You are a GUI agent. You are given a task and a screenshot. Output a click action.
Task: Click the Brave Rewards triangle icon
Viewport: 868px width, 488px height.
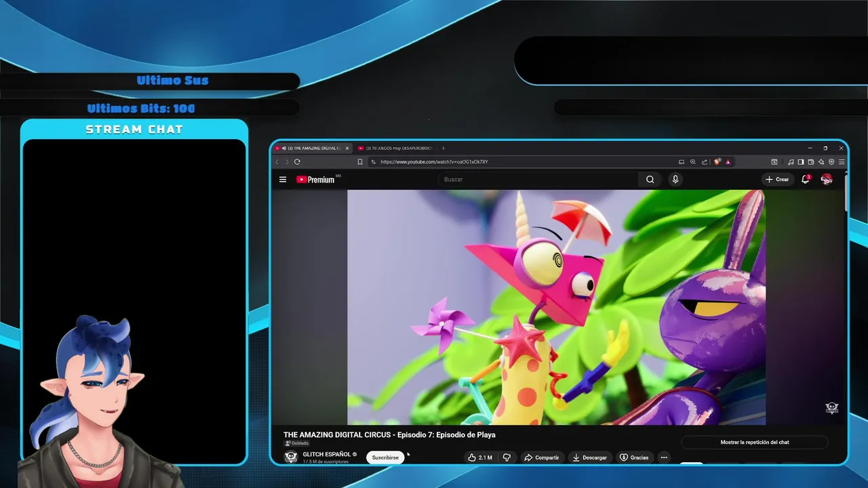click(x=728, y=162)
